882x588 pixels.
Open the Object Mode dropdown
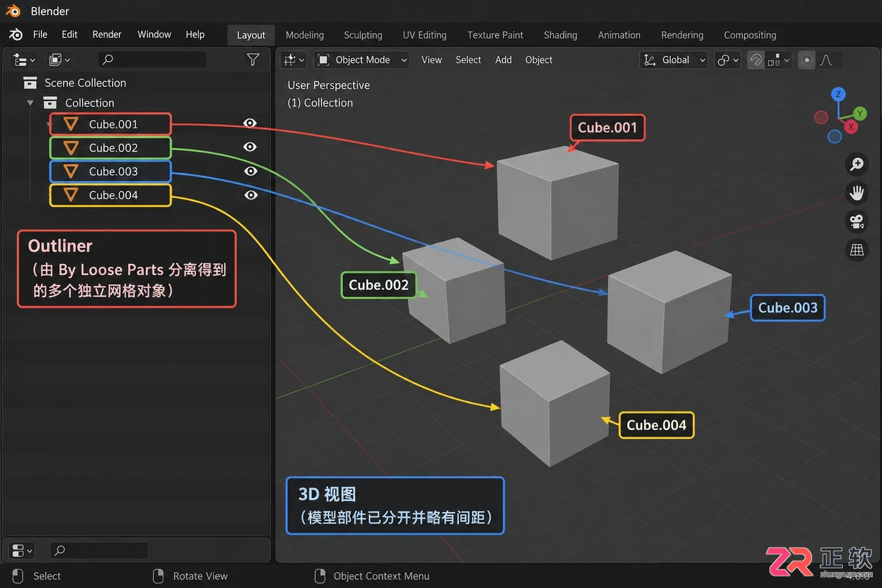click(362, 59)
